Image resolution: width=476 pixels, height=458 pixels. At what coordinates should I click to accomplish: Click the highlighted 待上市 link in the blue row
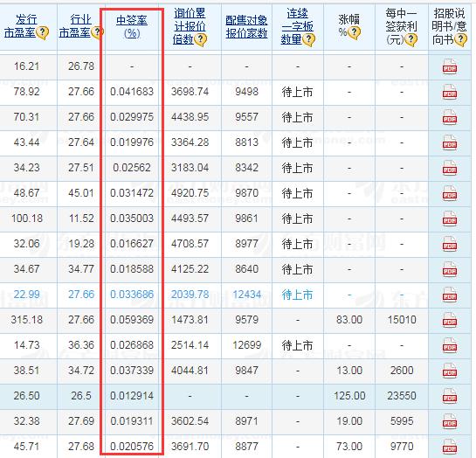pos(297,295)
